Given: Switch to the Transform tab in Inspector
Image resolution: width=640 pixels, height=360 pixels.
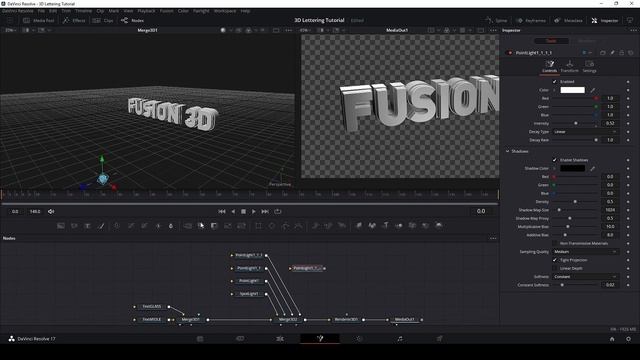Looking at the screenshot, I should tap(569, 66).
